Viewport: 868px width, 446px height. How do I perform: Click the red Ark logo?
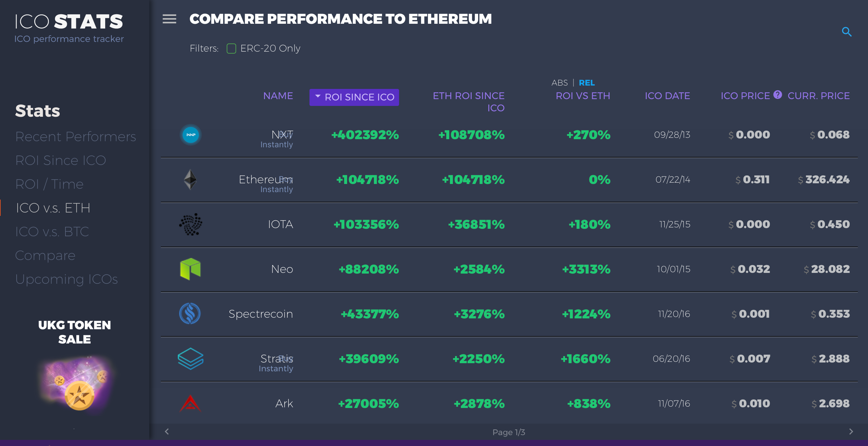click(190, 403)
